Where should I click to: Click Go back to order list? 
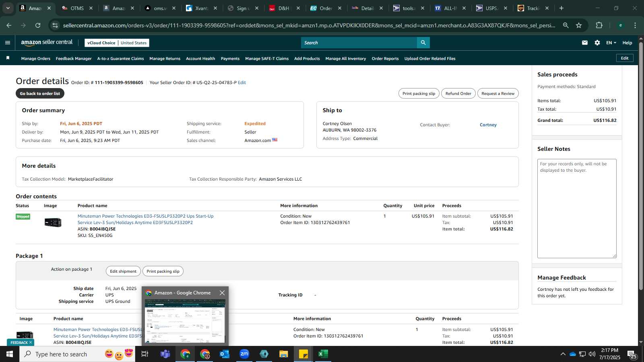pos(40,93)
